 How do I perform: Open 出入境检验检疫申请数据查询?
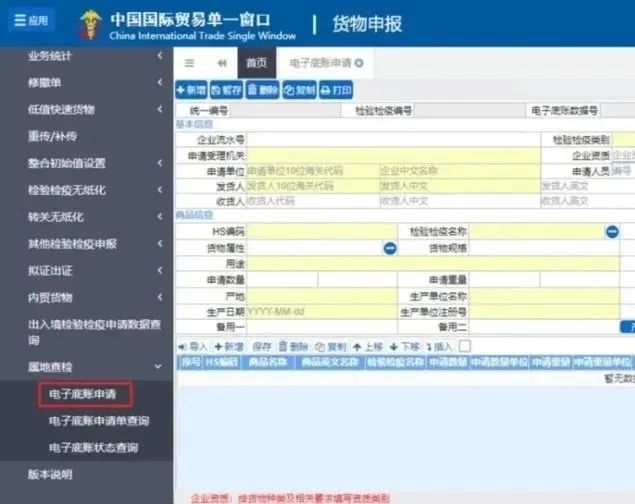tap(87, 332)
